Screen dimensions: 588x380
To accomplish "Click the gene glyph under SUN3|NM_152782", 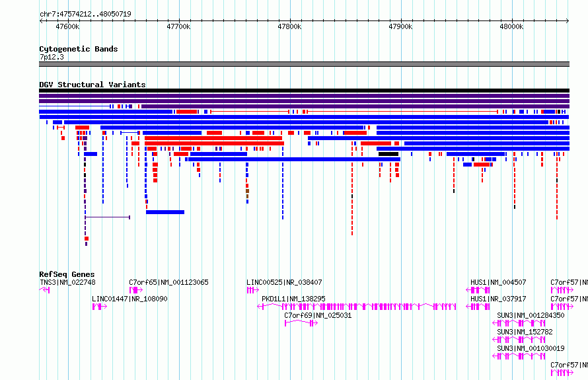I will (519, 340).
